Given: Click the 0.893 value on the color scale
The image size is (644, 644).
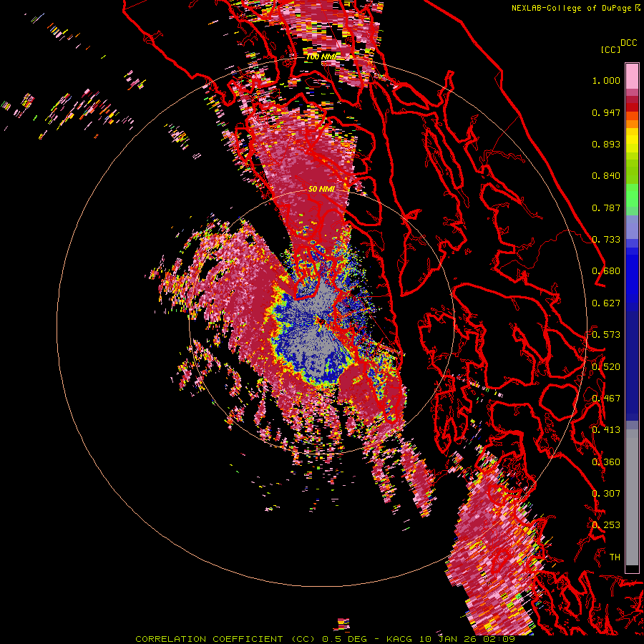Looking at the screenshot, I should point(606,144).
